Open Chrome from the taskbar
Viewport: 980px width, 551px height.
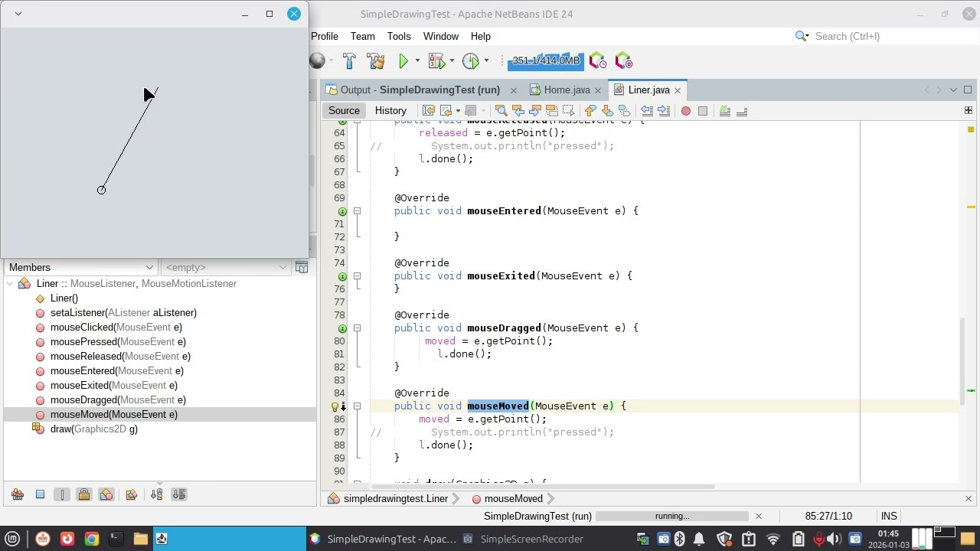[91, 539]
